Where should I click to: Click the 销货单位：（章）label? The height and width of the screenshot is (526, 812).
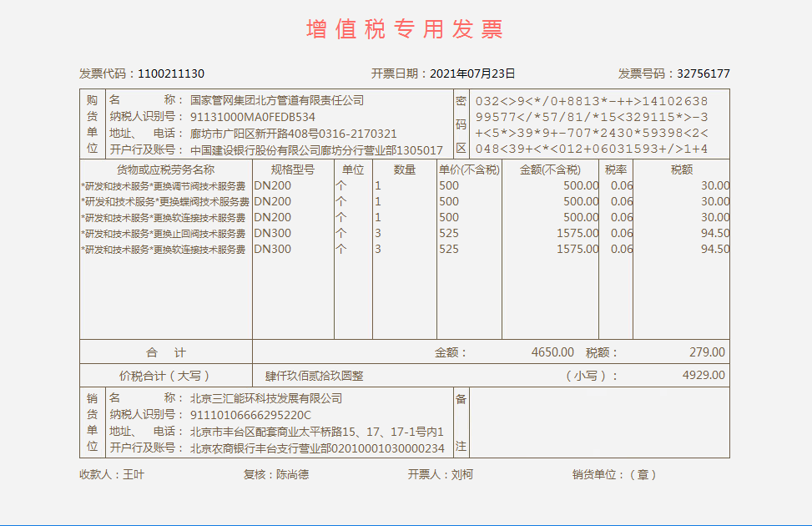point(615,475)
